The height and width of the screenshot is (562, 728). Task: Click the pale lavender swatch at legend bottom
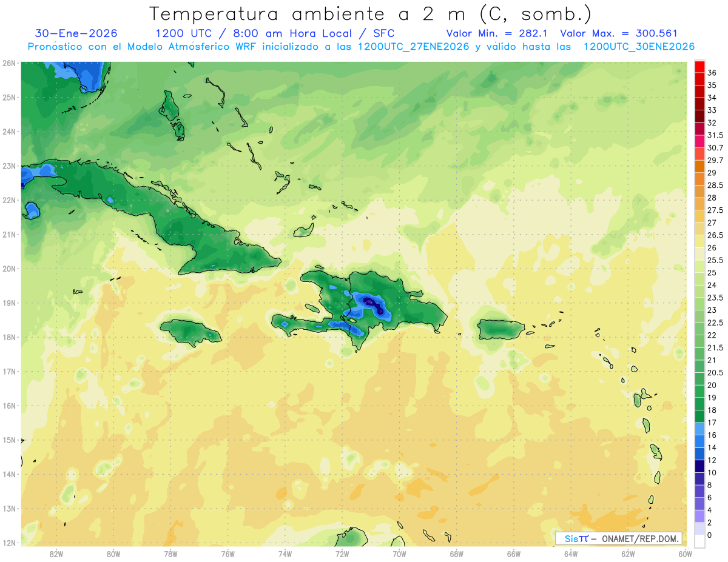(699, 528)
